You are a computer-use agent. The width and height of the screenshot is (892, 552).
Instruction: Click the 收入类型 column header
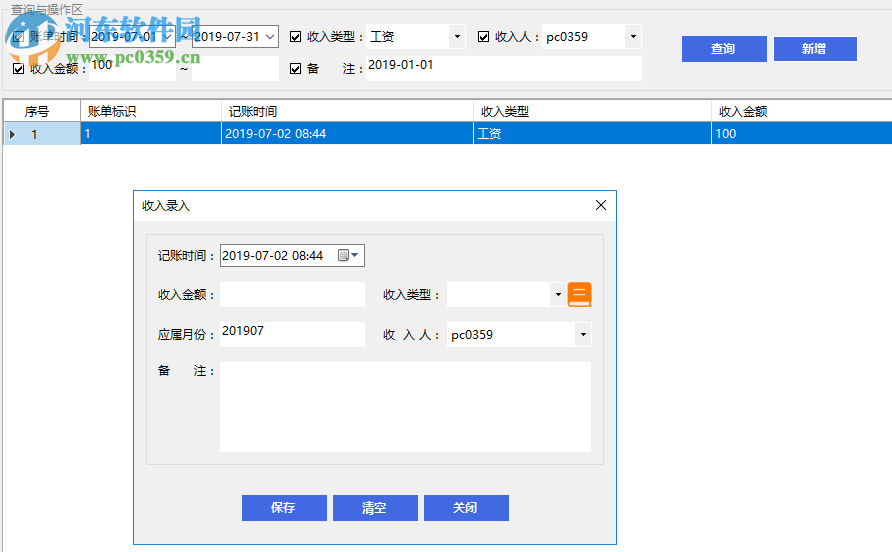click(592, 111)
